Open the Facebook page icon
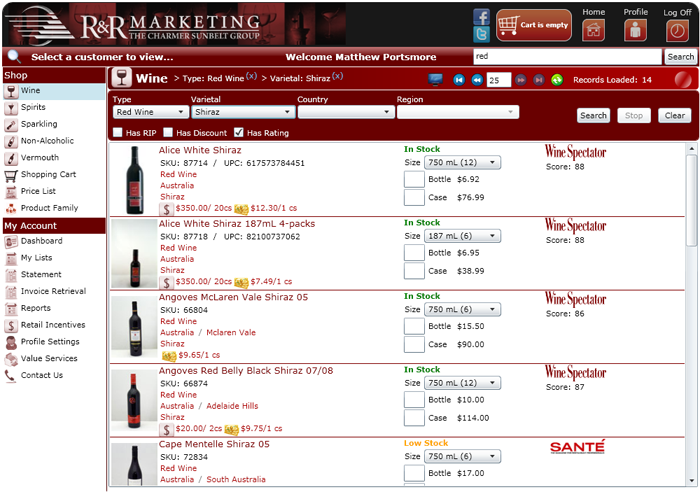Viewport: 700px width, 492px height. 481,17
